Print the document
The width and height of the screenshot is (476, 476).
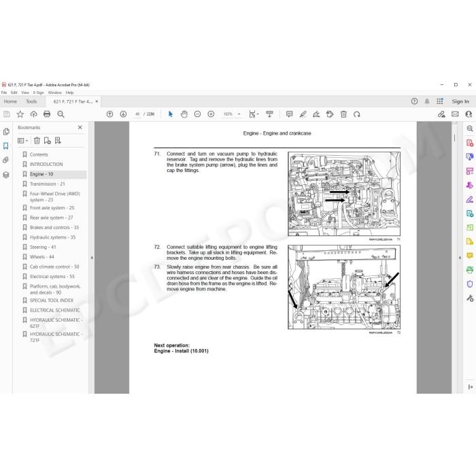coord(47,114)
